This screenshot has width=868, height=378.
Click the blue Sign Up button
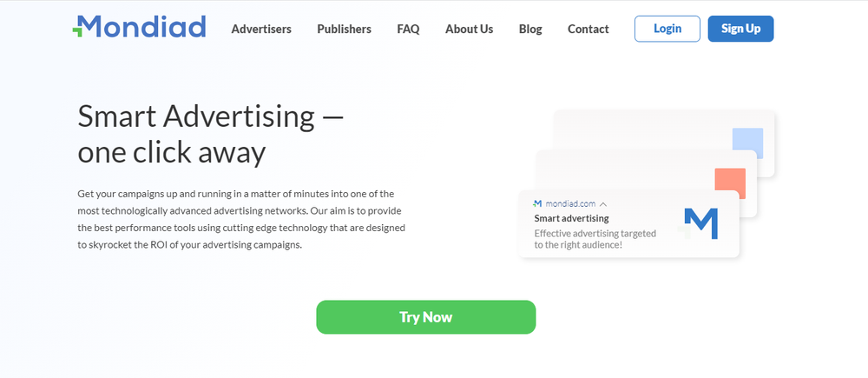point(740,29)
